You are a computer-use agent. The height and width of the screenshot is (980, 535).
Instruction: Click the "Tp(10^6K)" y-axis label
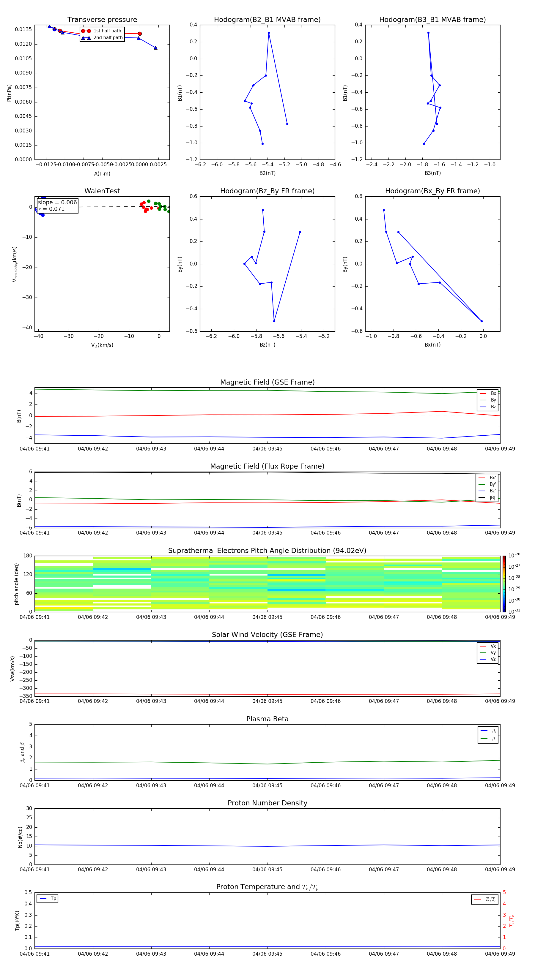coord(17,921)
